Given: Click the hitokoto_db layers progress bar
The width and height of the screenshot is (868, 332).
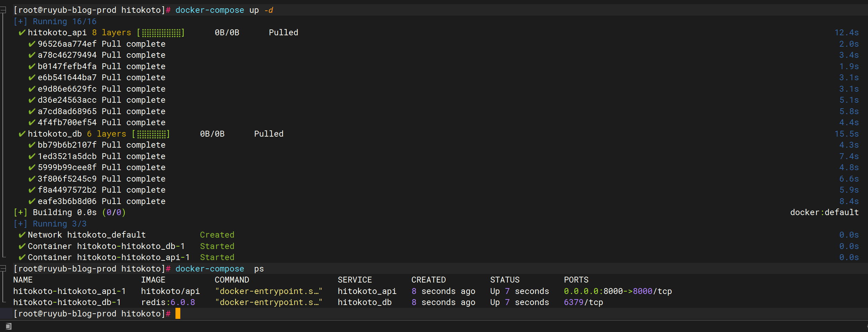Looking at the screenshot, I should (x=151, y=134).
